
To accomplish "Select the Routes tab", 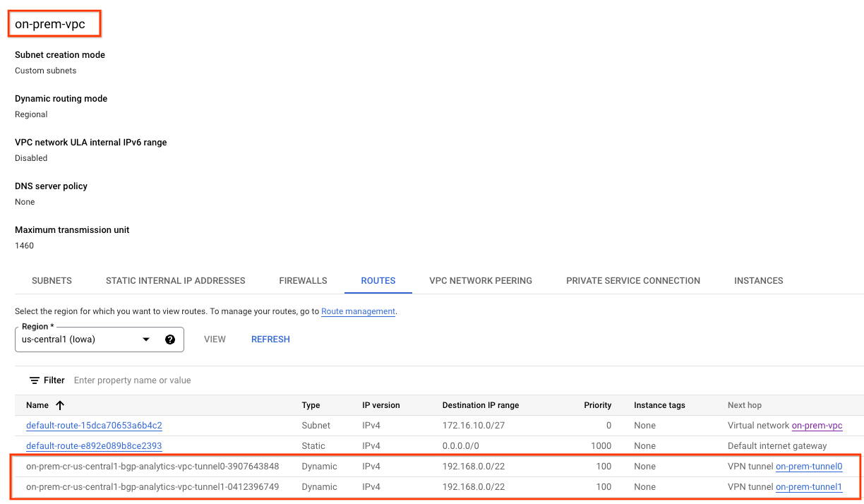I will (x=378, y=281).
